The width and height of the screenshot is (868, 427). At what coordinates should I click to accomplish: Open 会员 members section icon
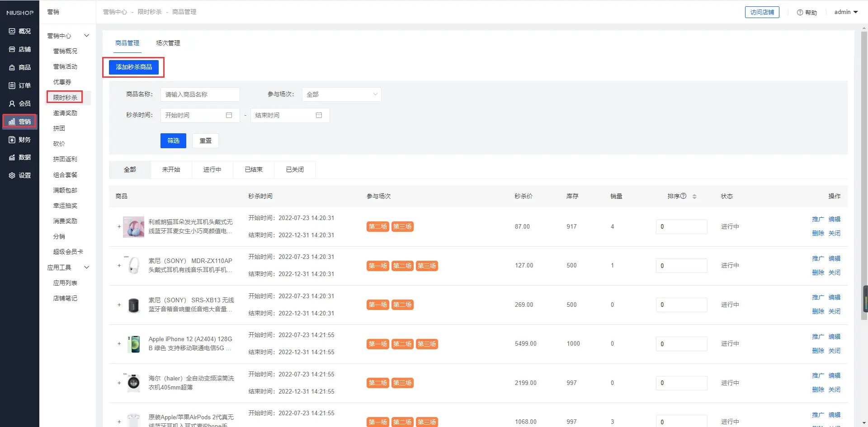point(12,103)
